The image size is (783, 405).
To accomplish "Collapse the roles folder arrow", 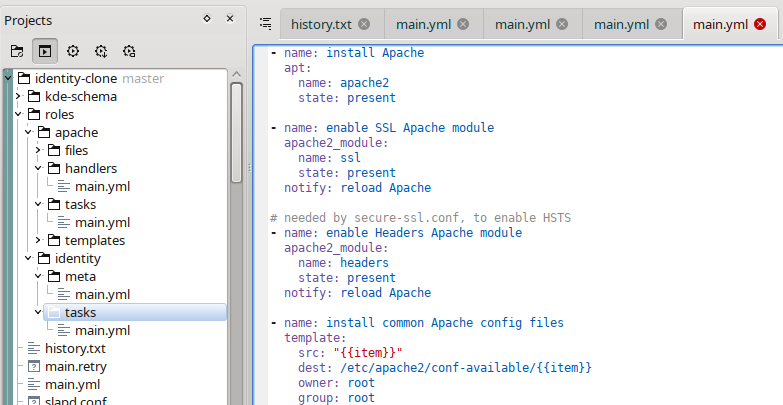I will point(18,114).
